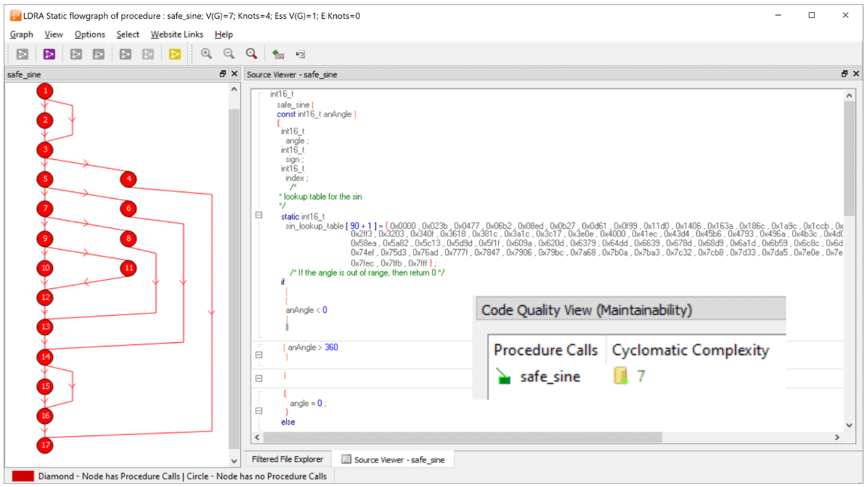The height and width of the screenshot is (487, 868).
Task: Open the View menu
Action: pos(54,35)
